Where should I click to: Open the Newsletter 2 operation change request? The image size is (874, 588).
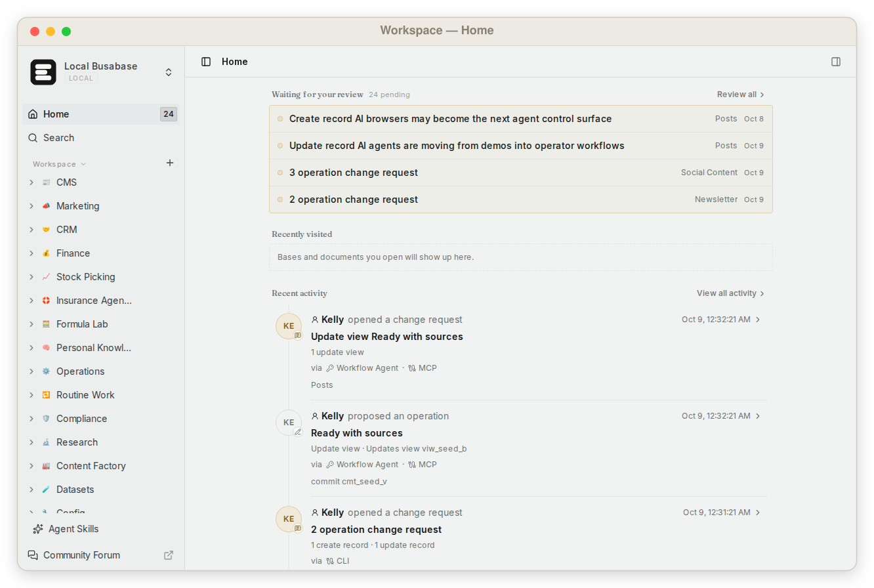pos(521,199)
